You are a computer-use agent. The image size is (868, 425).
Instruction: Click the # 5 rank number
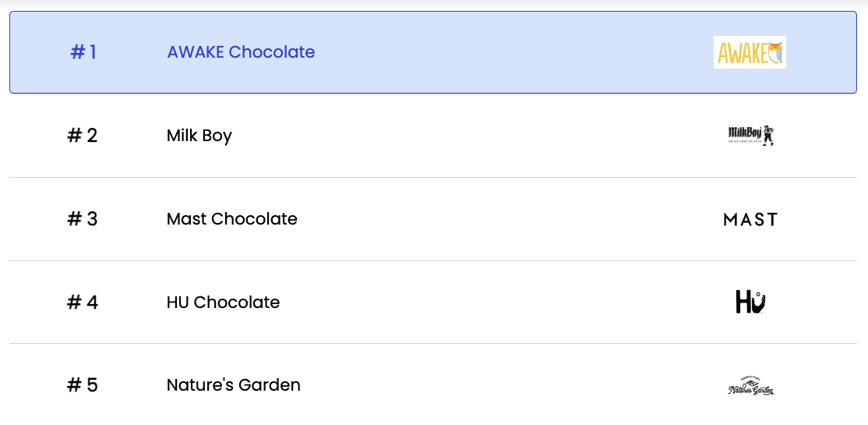(x=83, y=385)
